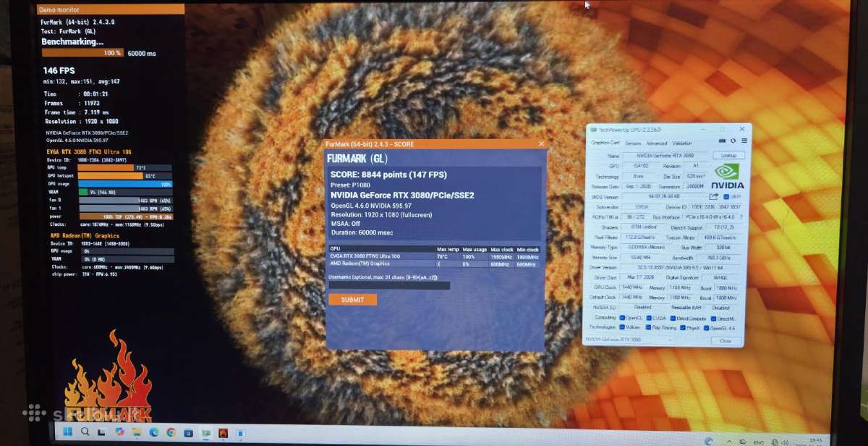Viewport: 868px width, 446px height.
Task: Open the taskbar Search icon
Action: (85, 432)
